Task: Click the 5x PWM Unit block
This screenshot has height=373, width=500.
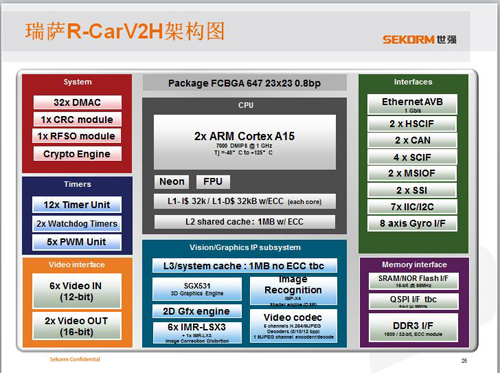Action: pos(77,242)
